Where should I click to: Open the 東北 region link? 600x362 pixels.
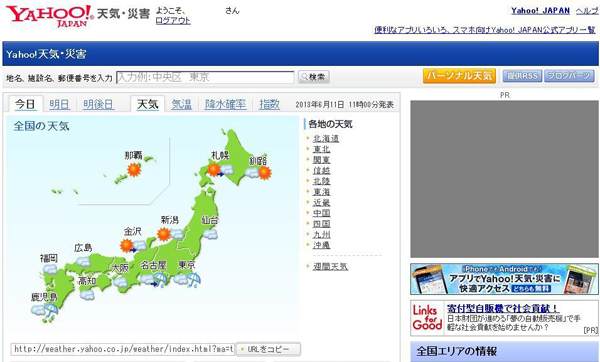point(321,149)
